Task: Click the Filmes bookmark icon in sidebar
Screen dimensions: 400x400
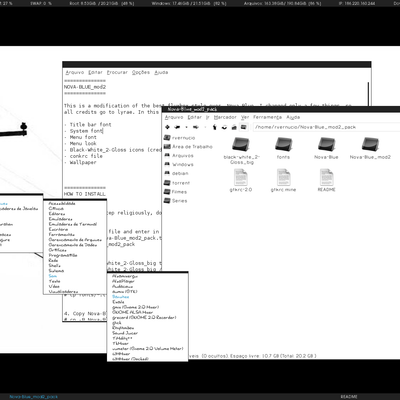Action: coord(167,192)
